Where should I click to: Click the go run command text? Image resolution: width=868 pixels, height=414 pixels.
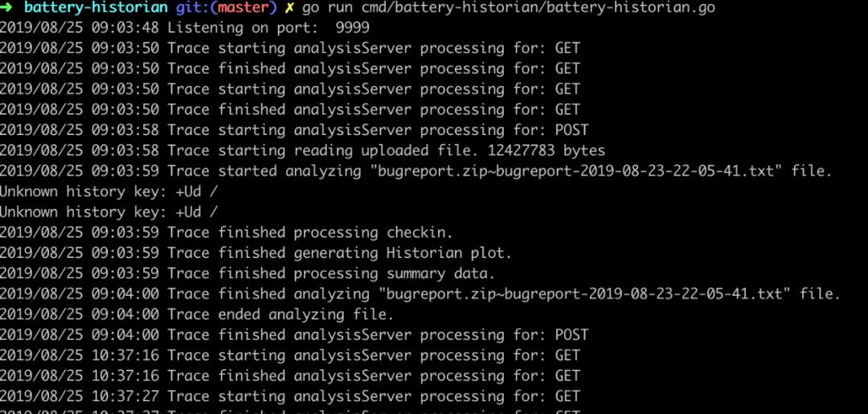(x=508, y=8)
